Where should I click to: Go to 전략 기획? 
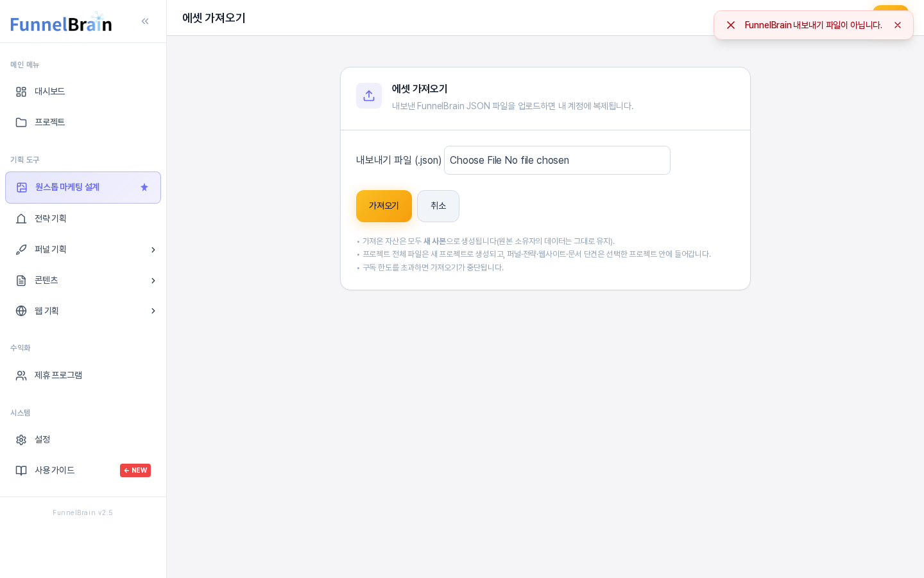(83, 219)
